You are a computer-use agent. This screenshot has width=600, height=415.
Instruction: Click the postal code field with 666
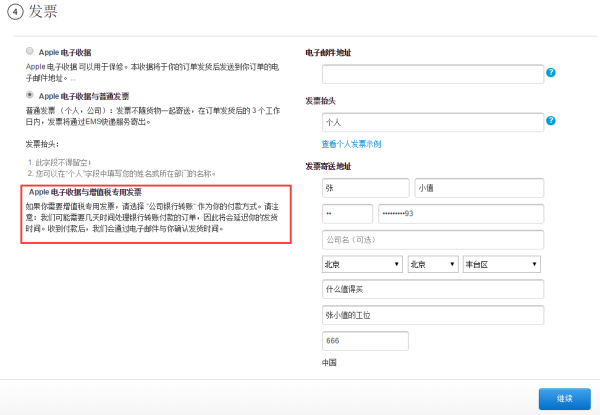click(365, 341)
